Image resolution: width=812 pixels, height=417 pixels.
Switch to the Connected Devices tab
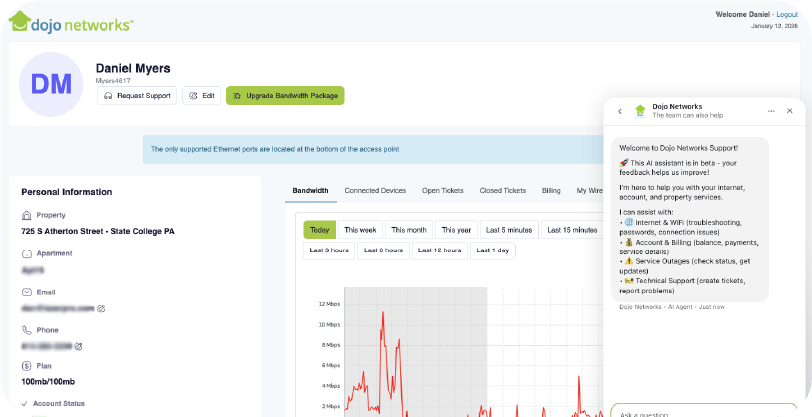[x=375, y=190]
